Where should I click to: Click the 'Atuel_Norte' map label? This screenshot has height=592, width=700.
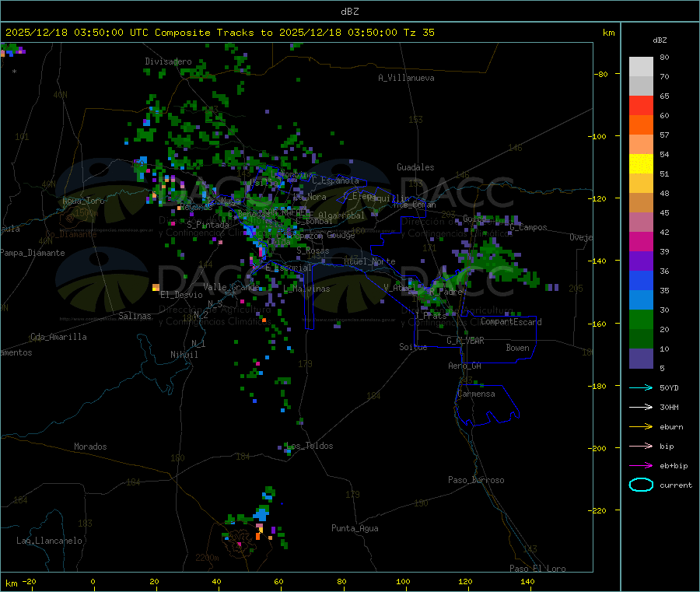[369, 261]
